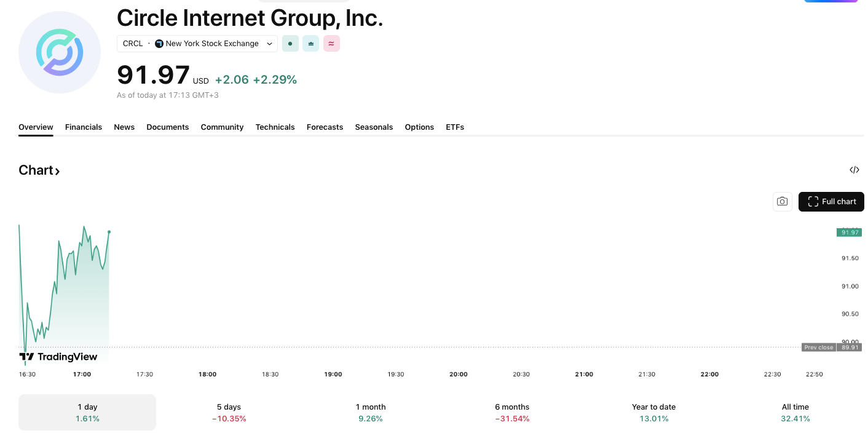Screen dimensions: 868x433
Task: Expand the Chart section heading
Action: [x=39, y=170]
